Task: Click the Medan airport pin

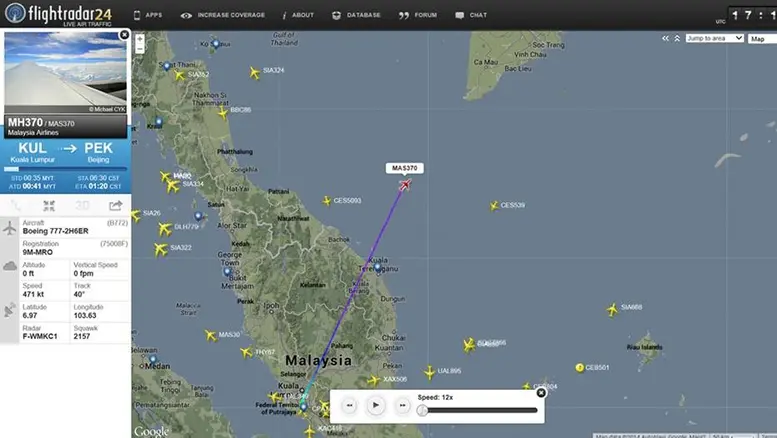Action: (153, 360)
